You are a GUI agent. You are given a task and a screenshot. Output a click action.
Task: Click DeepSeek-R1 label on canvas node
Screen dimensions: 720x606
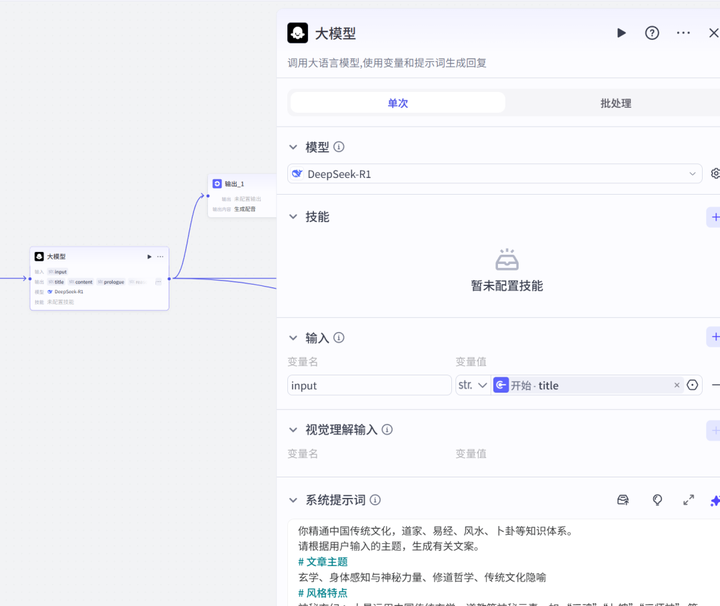tap(69, 292)
